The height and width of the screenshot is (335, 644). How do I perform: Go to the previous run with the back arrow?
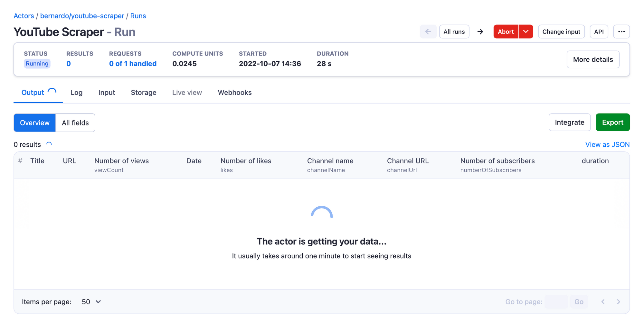(428, 32)
